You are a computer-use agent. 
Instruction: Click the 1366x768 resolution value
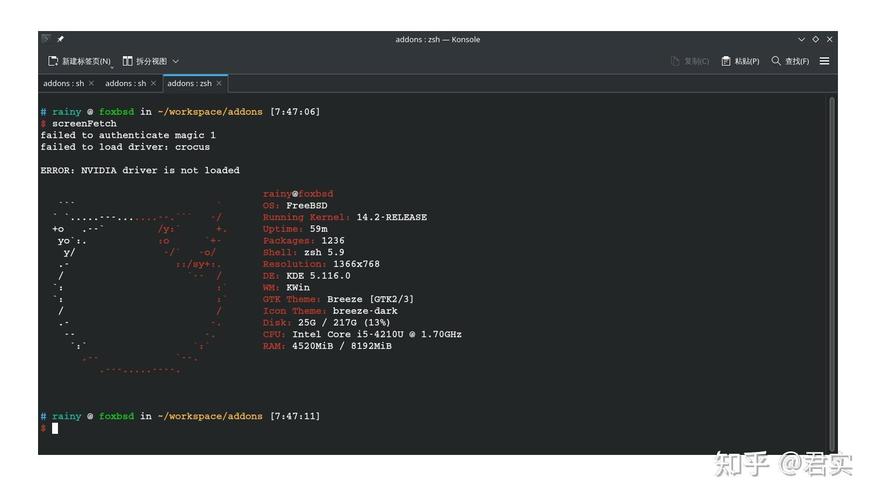tap(356, 264)
